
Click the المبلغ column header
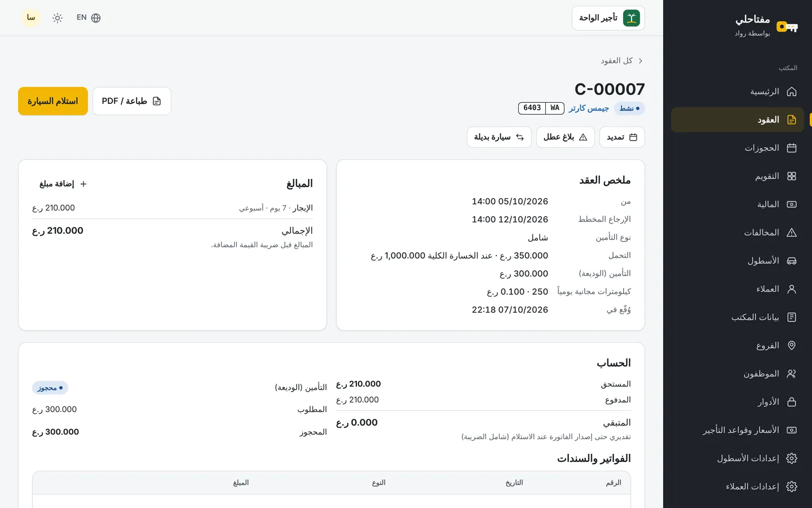[x=241, y=483]
